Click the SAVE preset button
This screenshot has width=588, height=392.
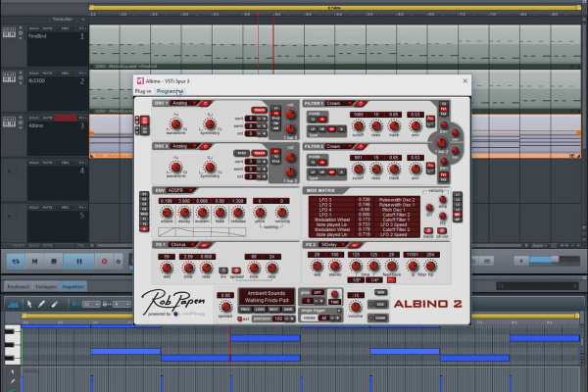[x=288, y=310]
